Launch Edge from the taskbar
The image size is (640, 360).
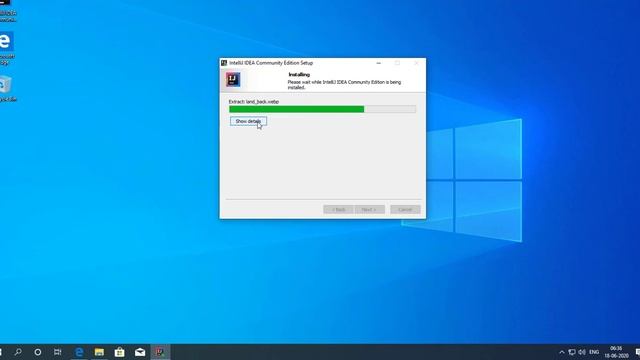[x=79, y=352]
